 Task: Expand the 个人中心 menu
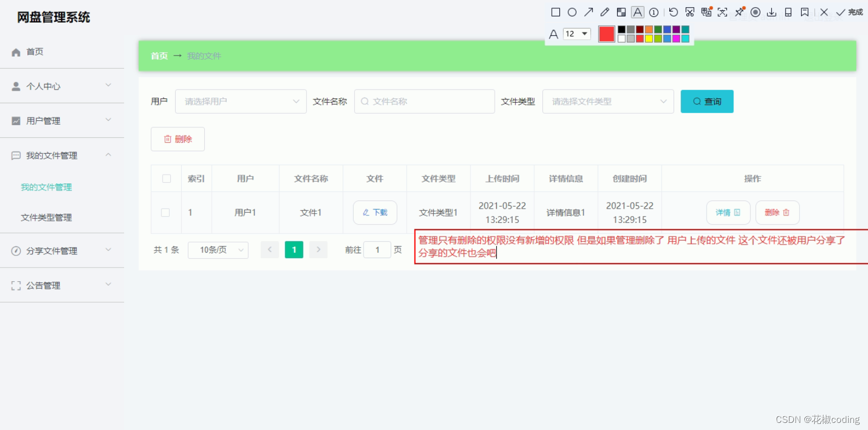pyautogui.click(x=62, y=86)
